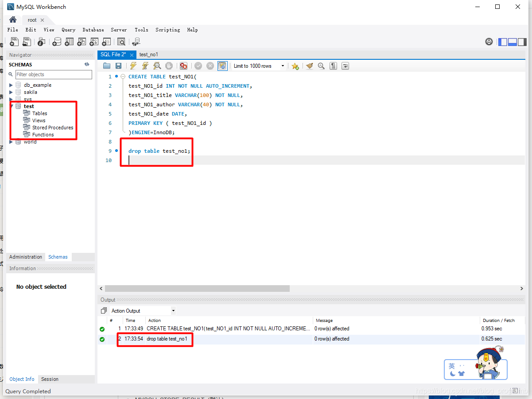The width and height of the screenshot is (532, 399).
Task: Search table data from main toolbar
Action: coord(121,42)
